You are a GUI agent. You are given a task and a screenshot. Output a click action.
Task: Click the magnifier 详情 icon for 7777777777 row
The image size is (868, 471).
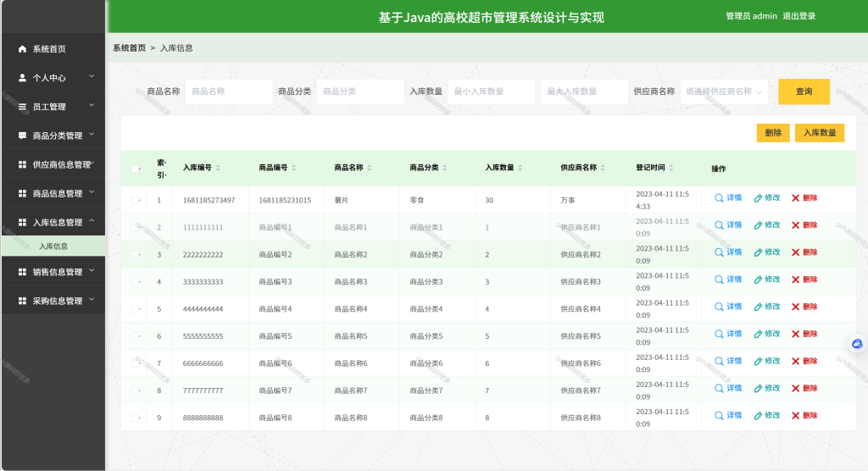[x=719, y=388]
